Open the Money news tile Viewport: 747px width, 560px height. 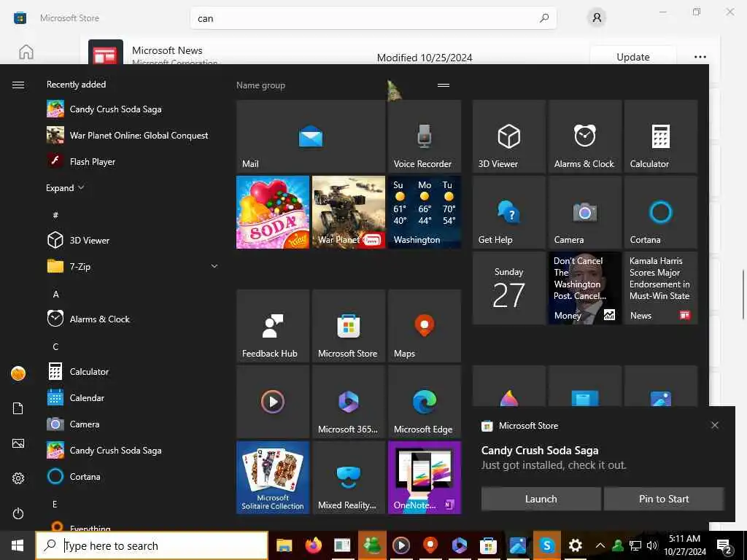point(584,288)
